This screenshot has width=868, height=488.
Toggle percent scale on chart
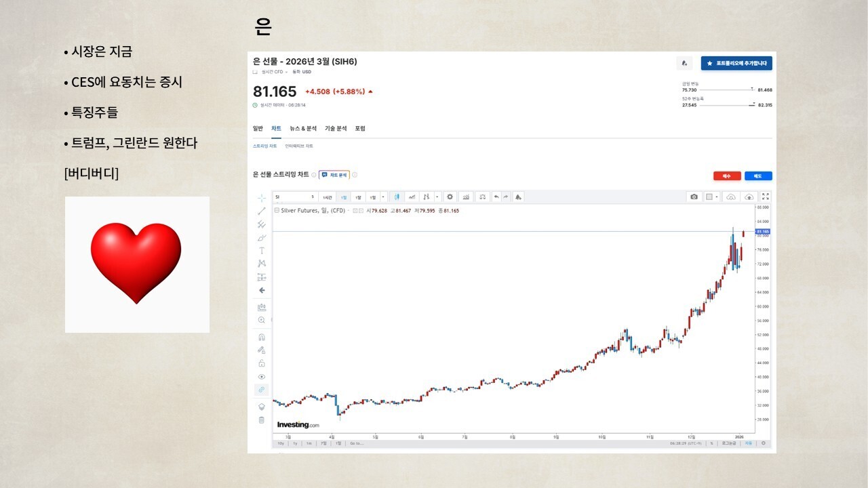pyautogui.click(x=711, y=443)
